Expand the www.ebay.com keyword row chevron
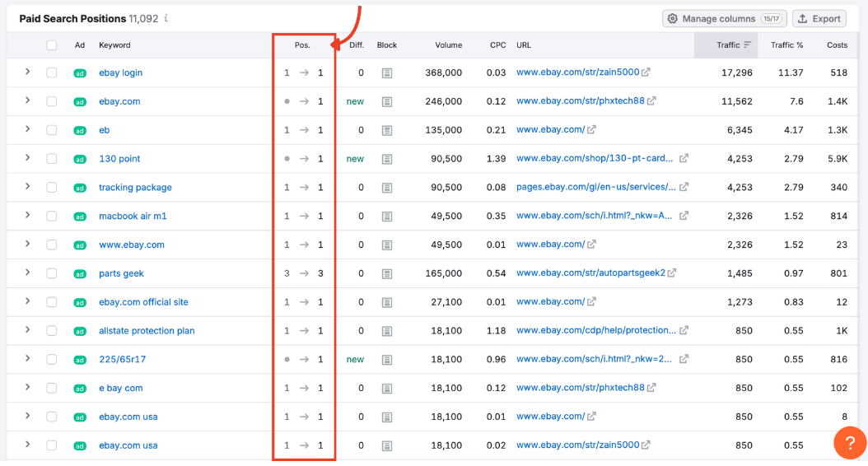 (27, 244)
